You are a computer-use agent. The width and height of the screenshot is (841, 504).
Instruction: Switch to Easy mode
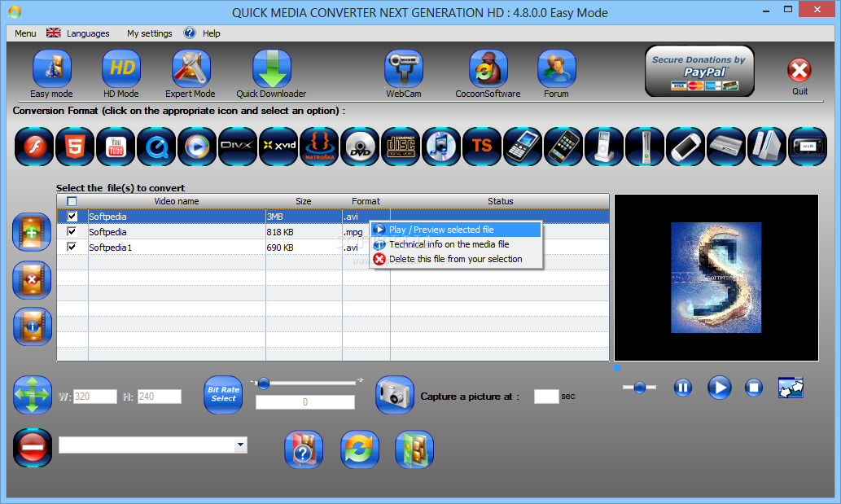[x=51, y=68]
